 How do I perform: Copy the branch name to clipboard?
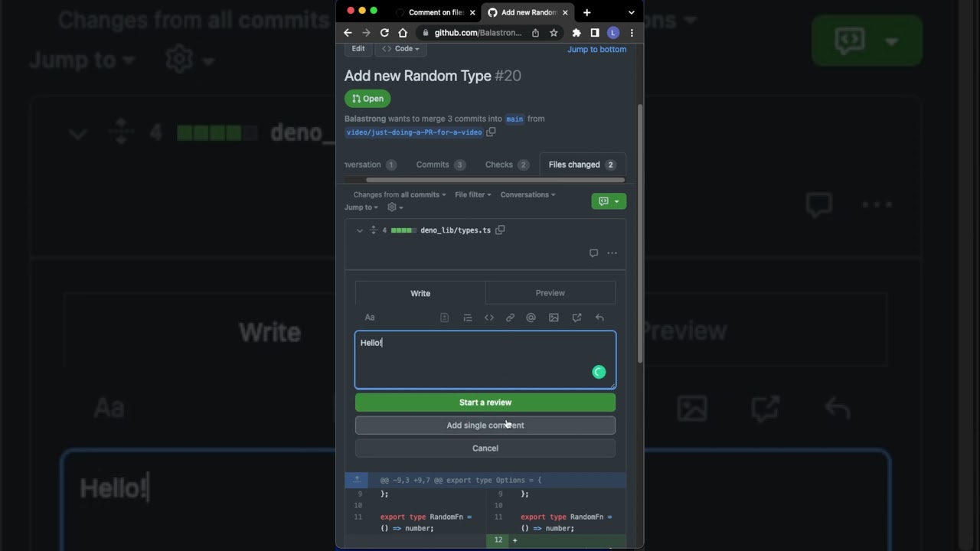[x=491, y=132]
